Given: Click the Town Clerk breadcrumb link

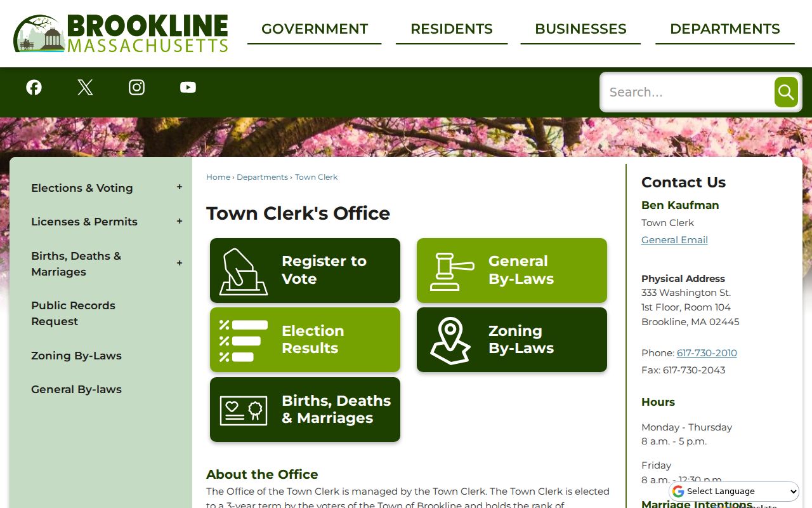Looking at the screenshot, I should 316,177.
